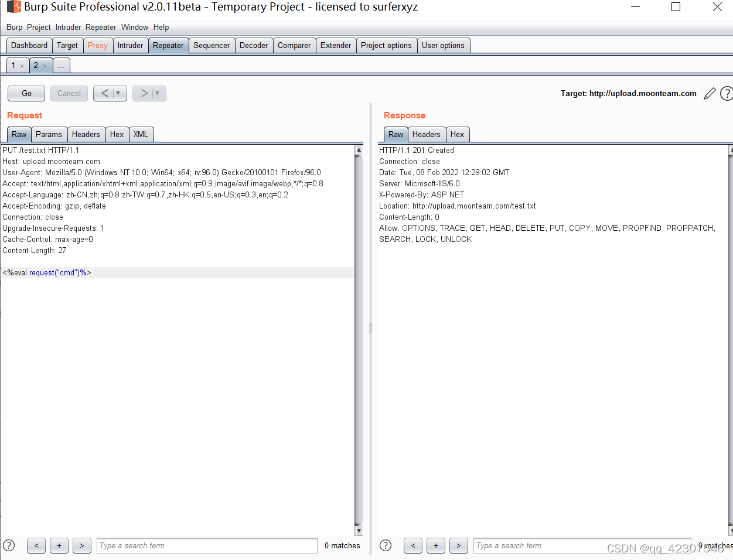This screenshot has height=560, width=733.
Task: Show the request Params tab
Action: pyautogui.click(x=49, y=134)
